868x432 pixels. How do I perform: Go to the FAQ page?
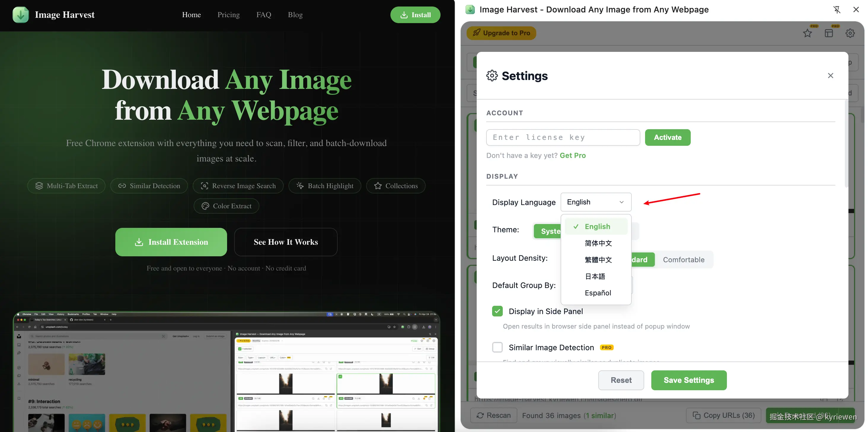click(x=264, y=15)
